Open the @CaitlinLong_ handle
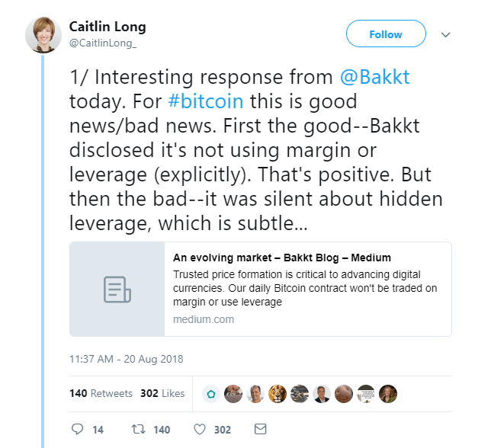Viewport: 478px width, 448px height. [103, 43]
